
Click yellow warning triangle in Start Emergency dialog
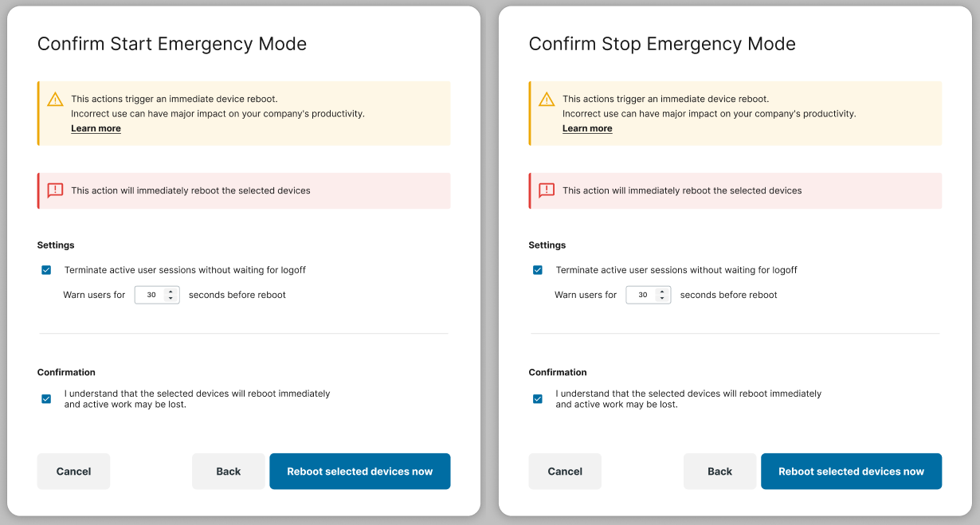(55, 100)
